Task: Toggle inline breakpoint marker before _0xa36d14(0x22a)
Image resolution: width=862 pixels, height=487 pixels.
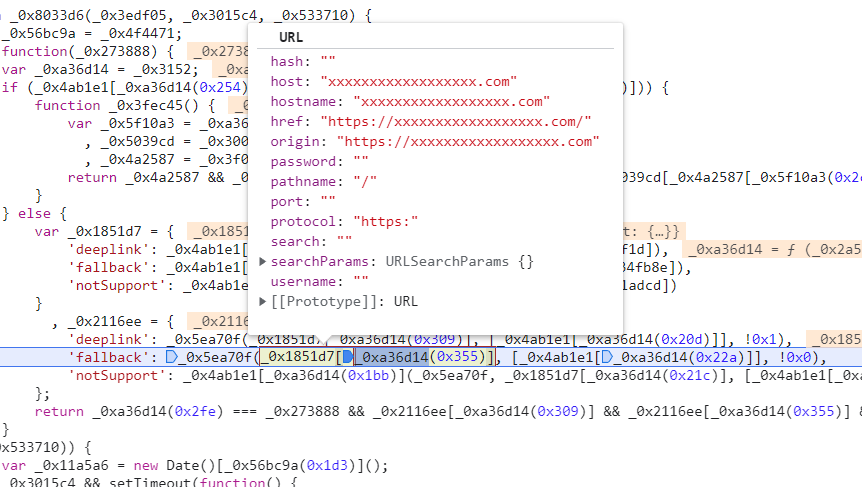Action: tap(612, 357)
